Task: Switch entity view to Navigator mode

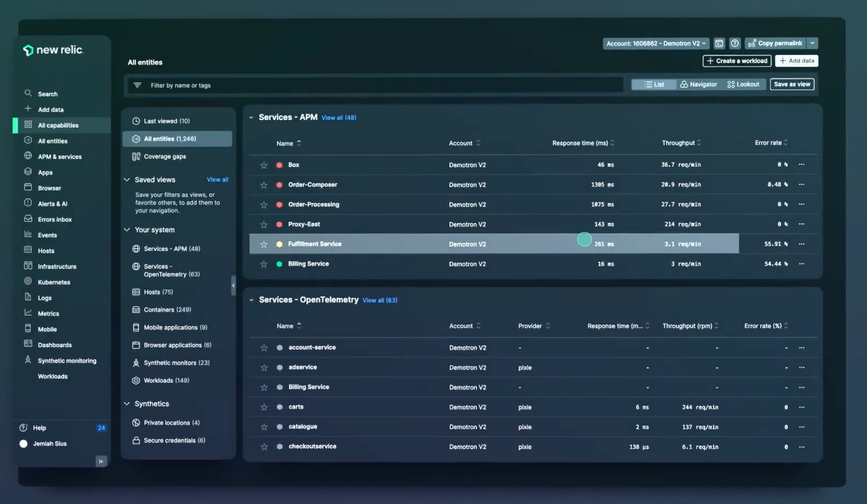Action: [x=698, y=84]
